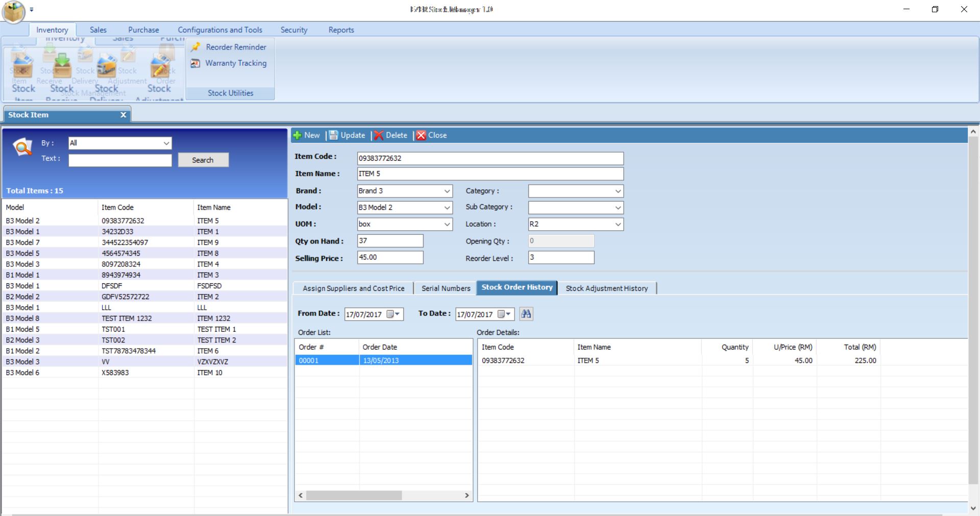Screen dimensions: 980x516
Task: Open the Configurations and Tools ribbon tab
Action: 220,30
